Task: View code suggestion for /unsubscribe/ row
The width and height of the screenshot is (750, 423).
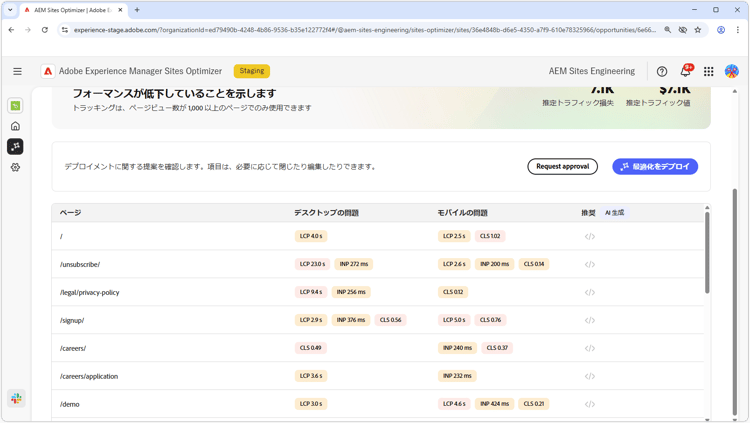Action: (x=590, y=264)
